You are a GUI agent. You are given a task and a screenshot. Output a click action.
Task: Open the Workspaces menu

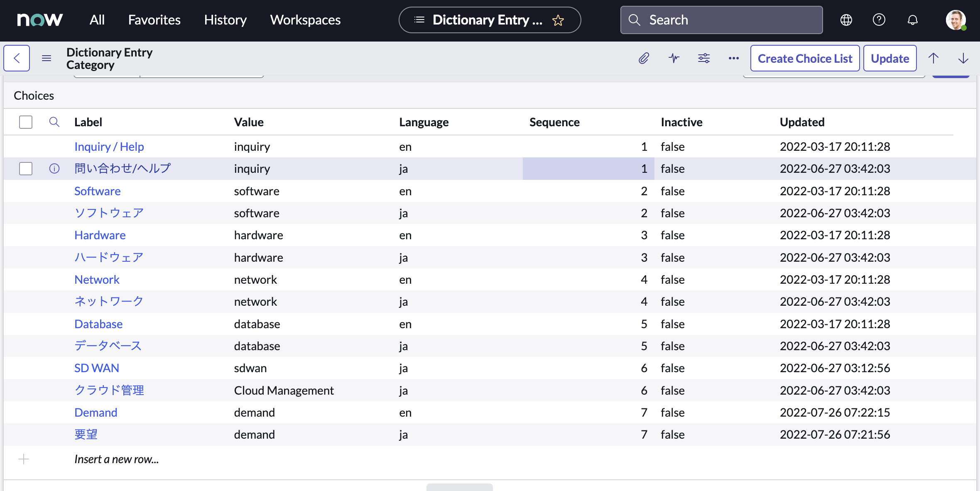tap(305, 20)
